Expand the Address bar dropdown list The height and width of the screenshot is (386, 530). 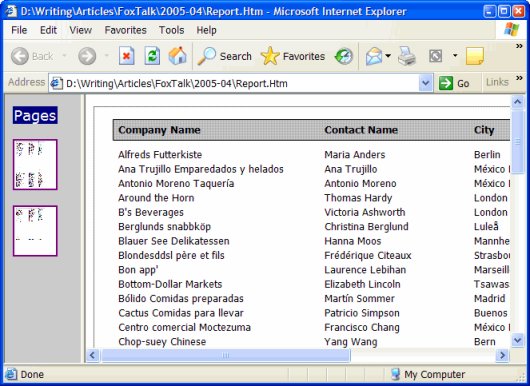pos(426,83)
